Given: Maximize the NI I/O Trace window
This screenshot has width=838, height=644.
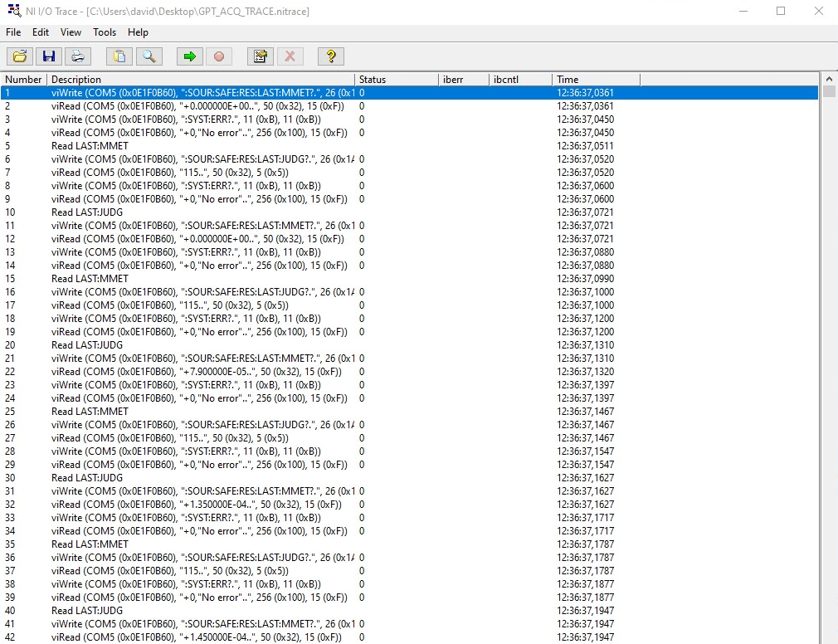Looking at the screenshot, I should [781, 11].
